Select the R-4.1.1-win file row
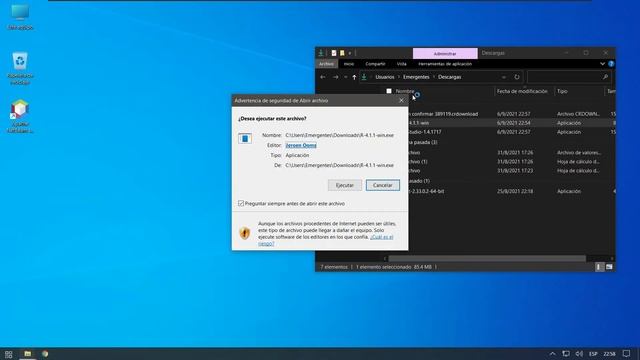Screen dimensions: 640x360 coord(511,123)
